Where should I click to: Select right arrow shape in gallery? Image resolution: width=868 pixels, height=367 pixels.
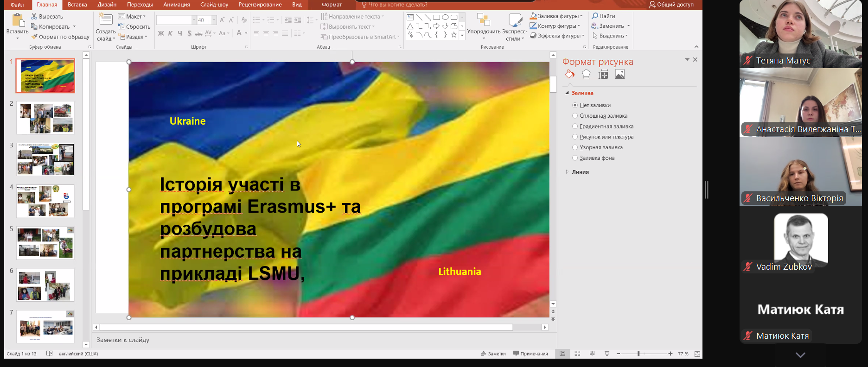pos(436,26)
